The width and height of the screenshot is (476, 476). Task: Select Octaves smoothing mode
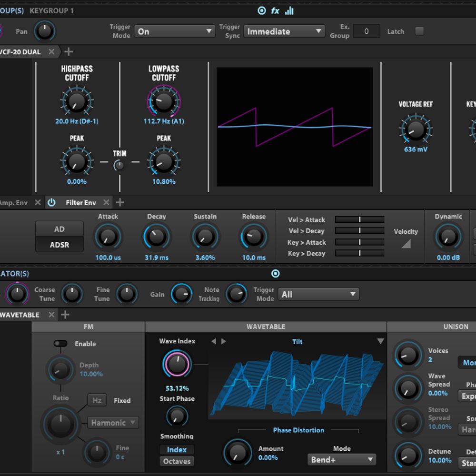pos(177,461)
